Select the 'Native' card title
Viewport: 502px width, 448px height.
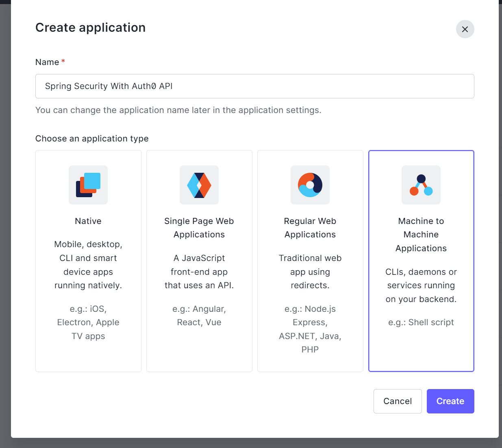pyautogui.click(x=88, y=221)
